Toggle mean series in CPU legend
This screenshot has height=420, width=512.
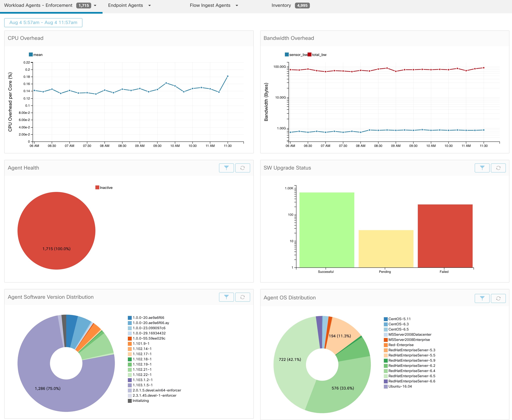[36, 55]
